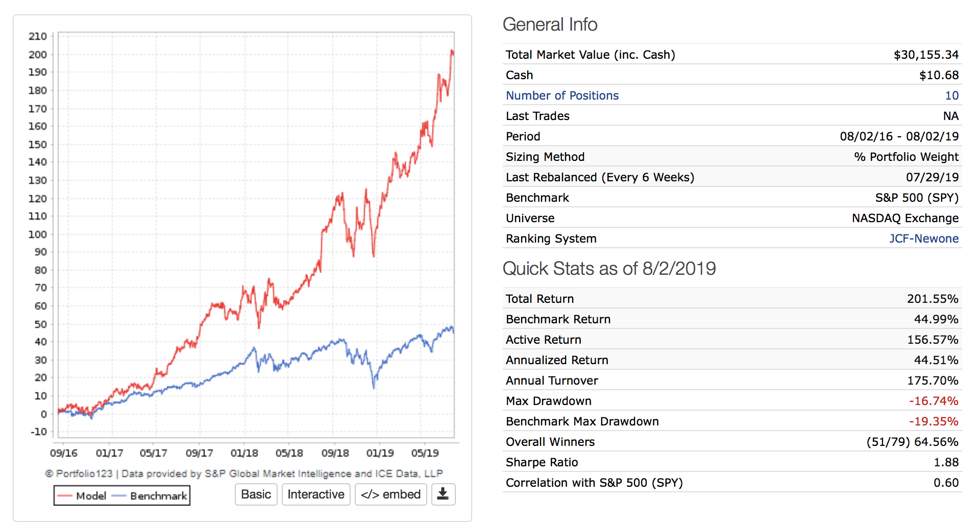Click the red Model legend entry
The image size is (980, 522).
tap(83, 495)
